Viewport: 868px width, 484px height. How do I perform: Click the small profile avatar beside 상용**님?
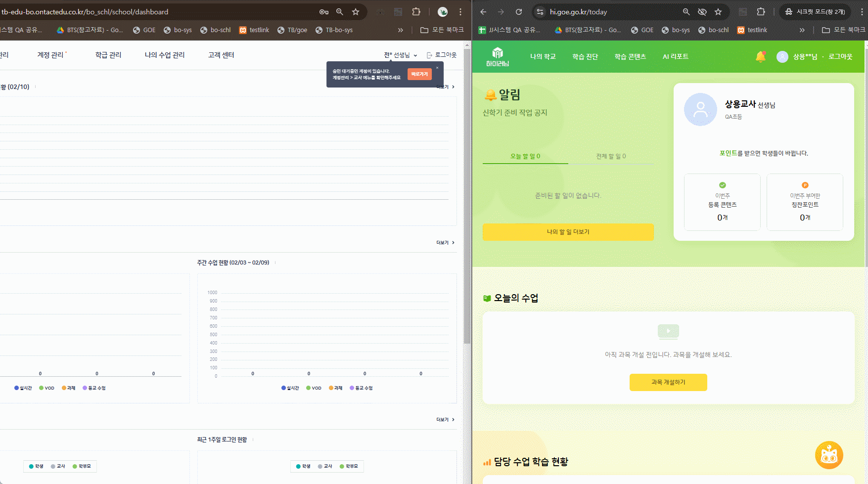[x=782, y=57]
